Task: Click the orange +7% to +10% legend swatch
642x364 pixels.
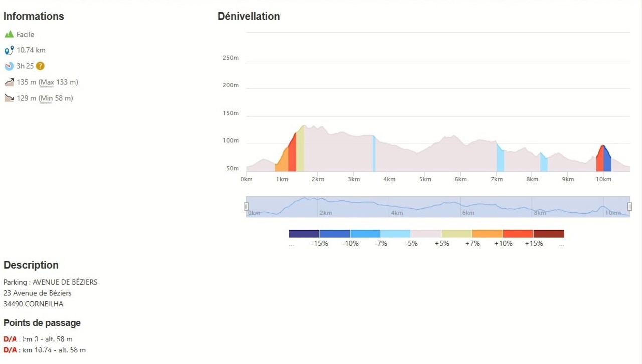Action: (x=487, y=234)
